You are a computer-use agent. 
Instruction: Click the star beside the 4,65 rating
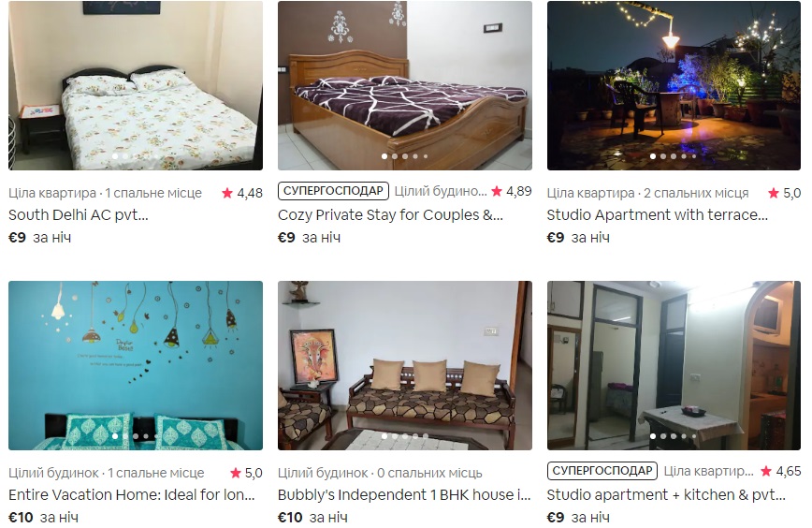pos(766,471)
